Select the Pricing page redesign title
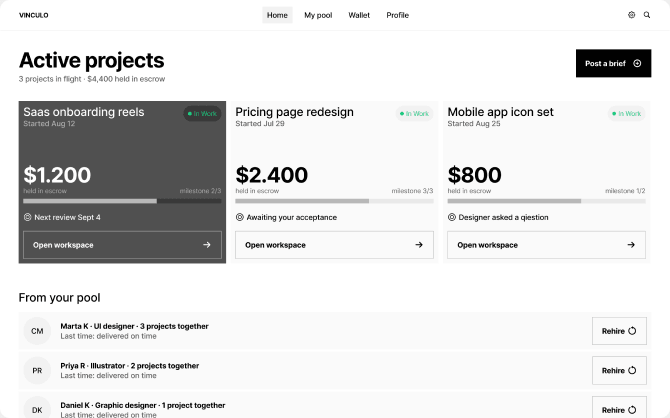This screenshot has width=670, height=418. coord(294,112)
